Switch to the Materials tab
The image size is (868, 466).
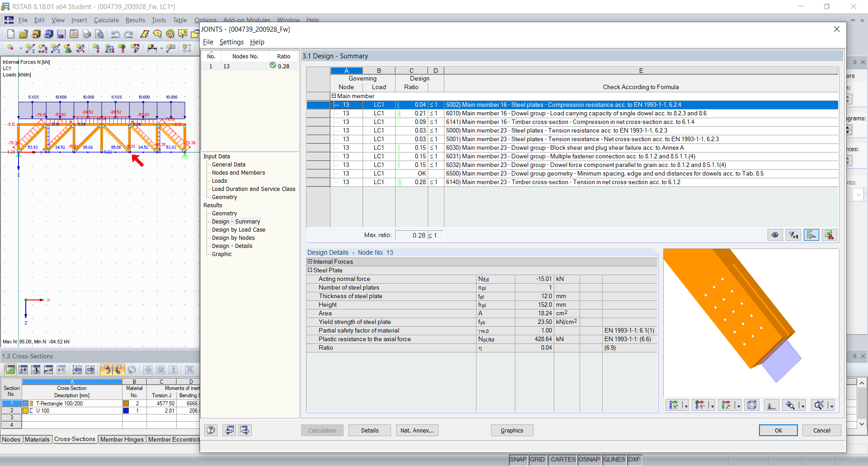click(37, 439)
